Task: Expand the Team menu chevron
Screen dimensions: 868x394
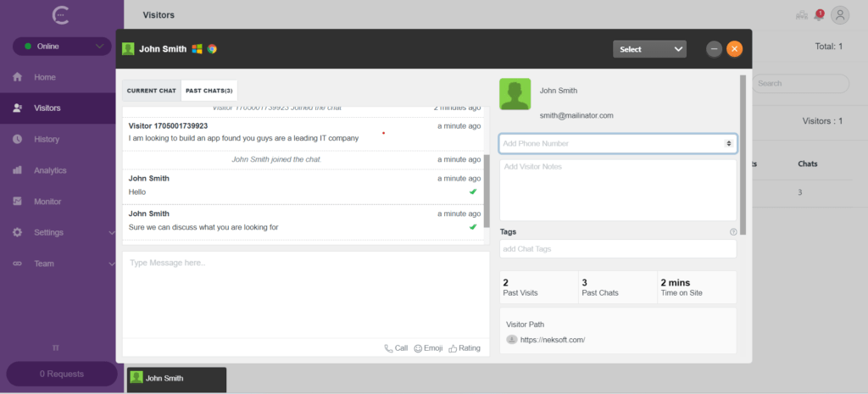Action: (112, 264)
